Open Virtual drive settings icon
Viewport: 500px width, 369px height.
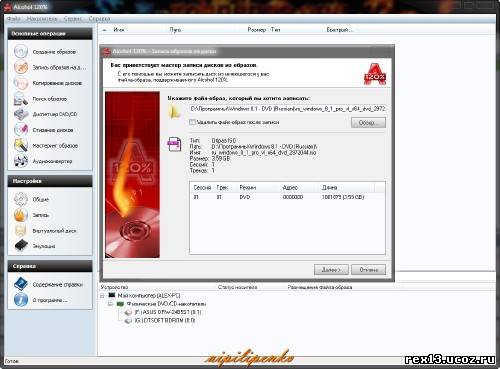[21, 231]
